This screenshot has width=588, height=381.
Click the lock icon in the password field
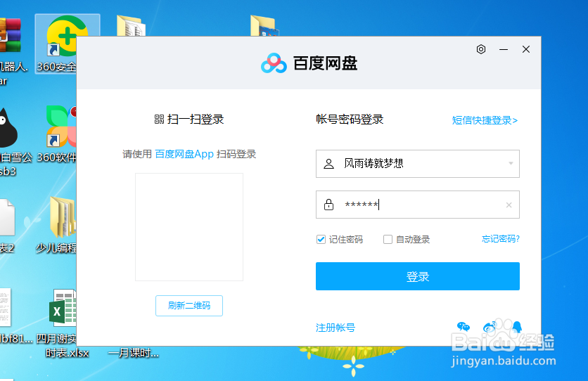tap(329, 205)
